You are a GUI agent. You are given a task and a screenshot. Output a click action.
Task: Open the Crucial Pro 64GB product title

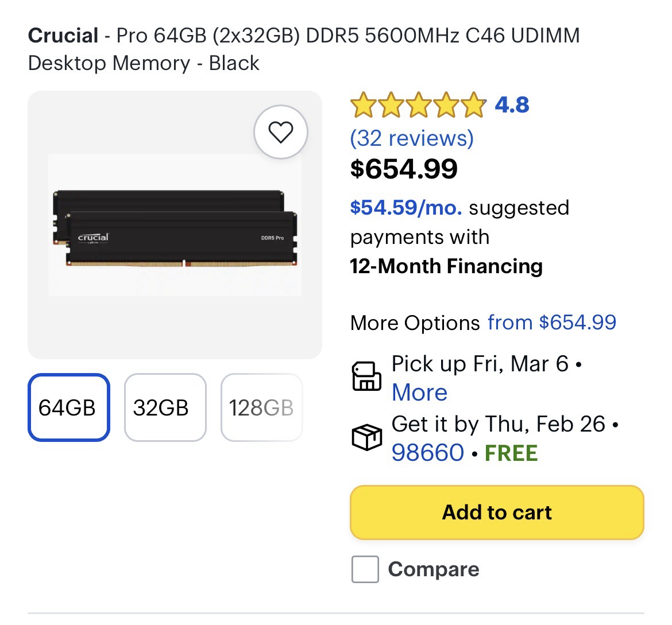point(303,49)
